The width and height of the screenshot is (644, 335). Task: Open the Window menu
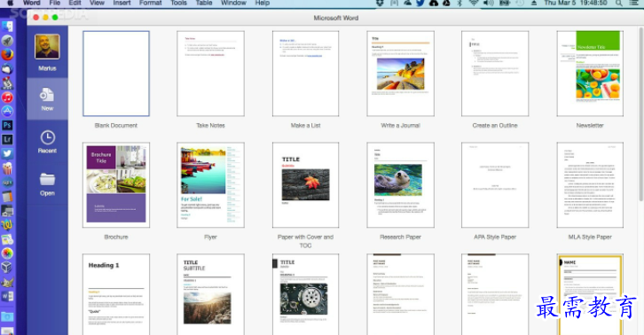point(233,3)
